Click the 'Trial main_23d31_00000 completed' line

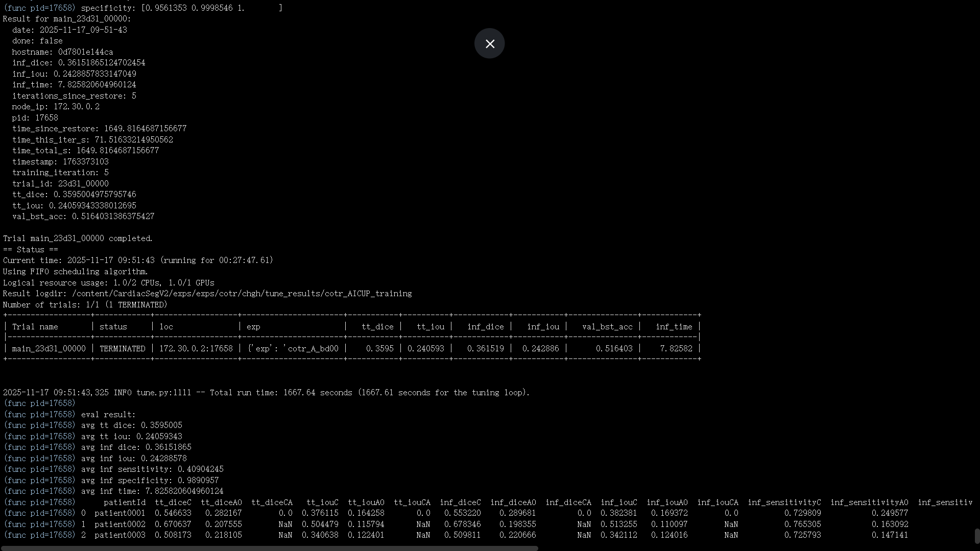tap(77, 238)
